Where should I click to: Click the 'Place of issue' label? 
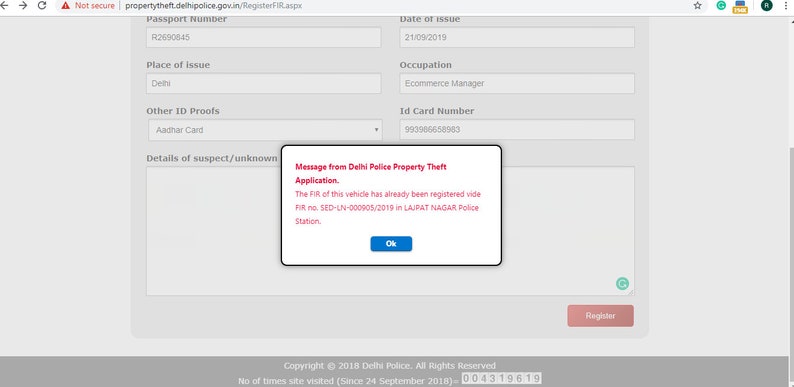(178, 65)
